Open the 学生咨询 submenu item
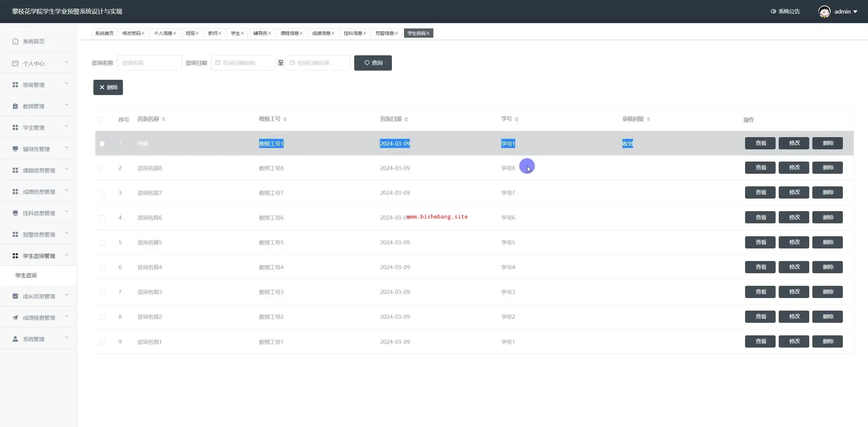The height and width of the screenshot is (427, 868). coord(26,275)
